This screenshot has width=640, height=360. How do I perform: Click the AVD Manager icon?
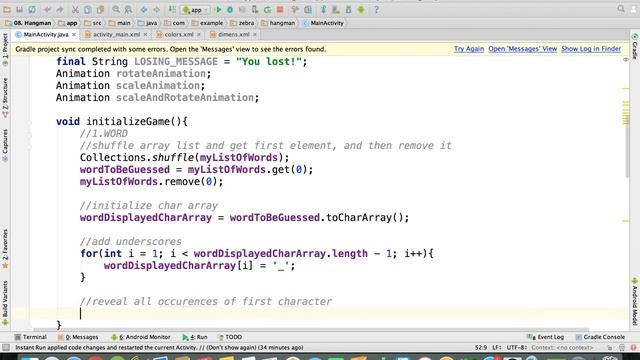pyautogui.click(x=336, y=9)
